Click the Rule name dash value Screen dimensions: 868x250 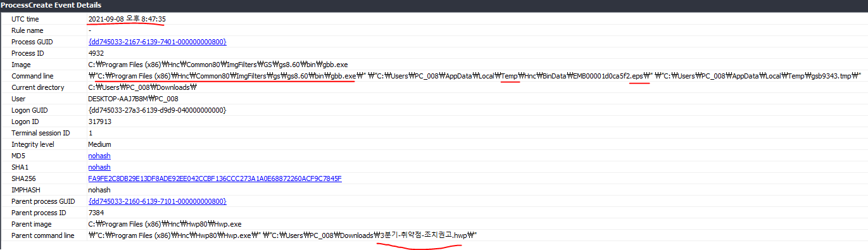90,30
